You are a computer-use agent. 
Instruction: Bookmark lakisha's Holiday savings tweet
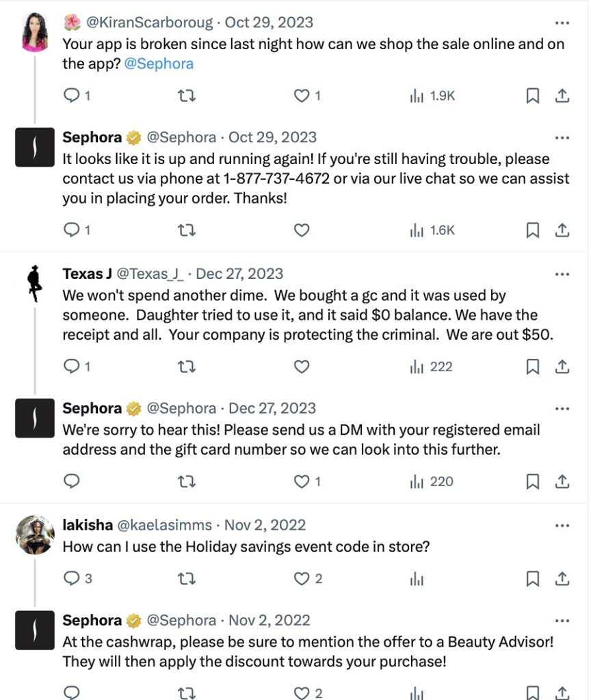(533, 579)
